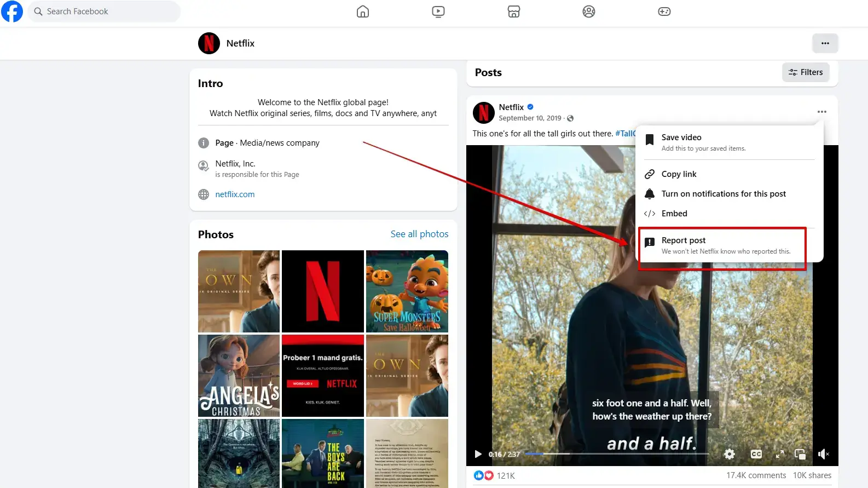Click the netflix.com website link

click(x=235, y=194)
